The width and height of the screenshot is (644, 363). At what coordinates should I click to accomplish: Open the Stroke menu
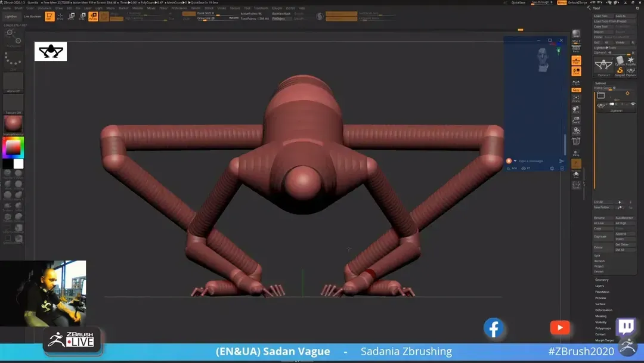[x=222, y=8]
